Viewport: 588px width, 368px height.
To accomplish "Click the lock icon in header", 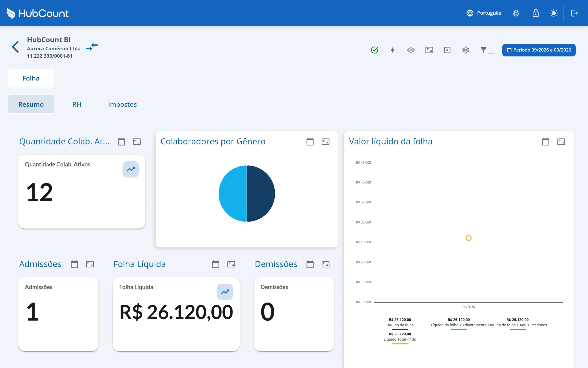I will pyautogui.click(x=536, y=13).
